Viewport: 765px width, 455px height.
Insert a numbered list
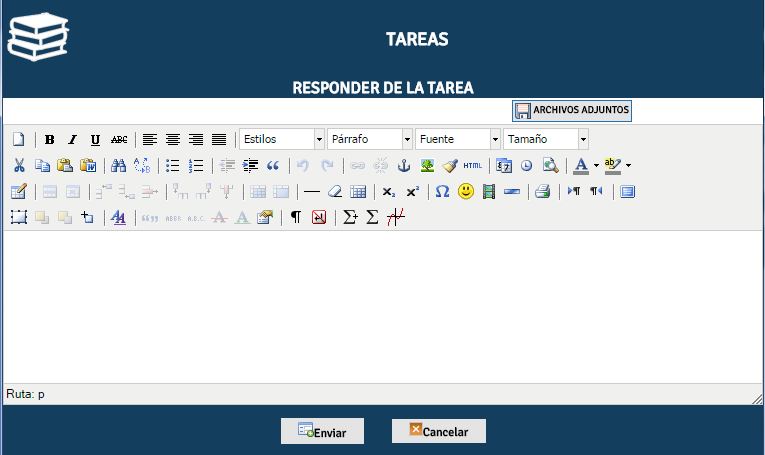pyautogui.click(x=196, y=165)
